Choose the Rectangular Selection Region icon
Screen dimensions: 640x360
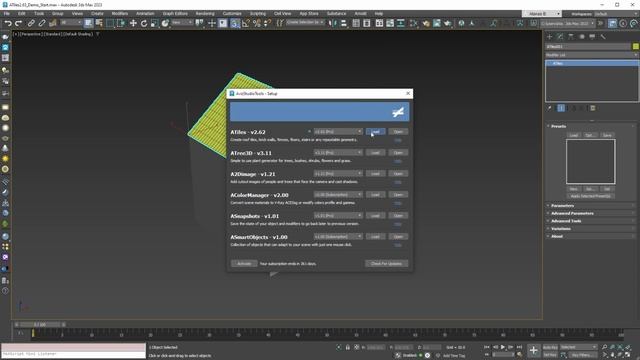click(110, 24)
